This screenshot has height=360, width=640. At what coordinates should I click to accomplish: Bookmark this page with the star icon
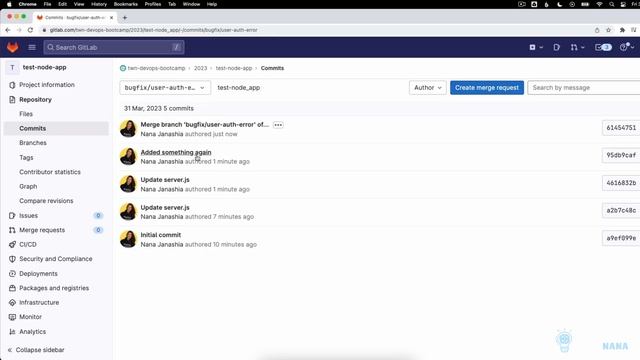pyautogui.click(x=609, y=30)
